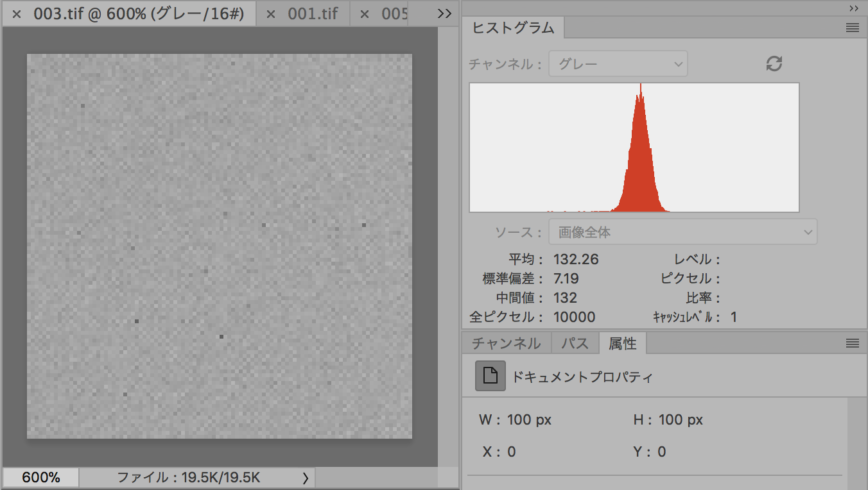Close the 003.tif document tab

pos(17,14)
